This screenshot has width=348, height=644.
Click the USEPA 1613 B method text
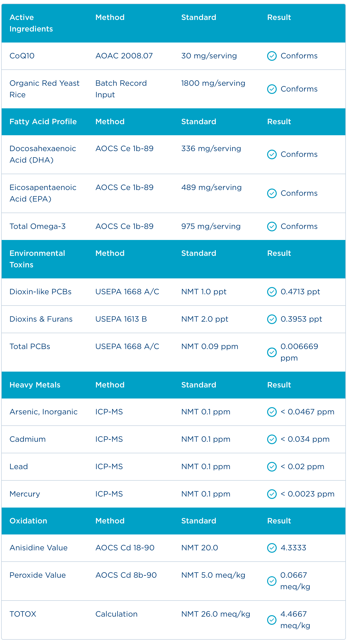(121, 319)
